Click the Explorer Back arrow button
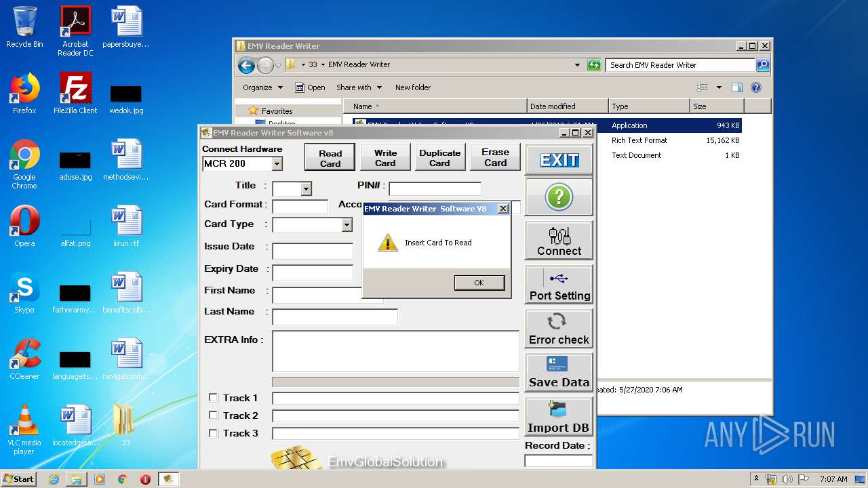 tap(246, 65)
